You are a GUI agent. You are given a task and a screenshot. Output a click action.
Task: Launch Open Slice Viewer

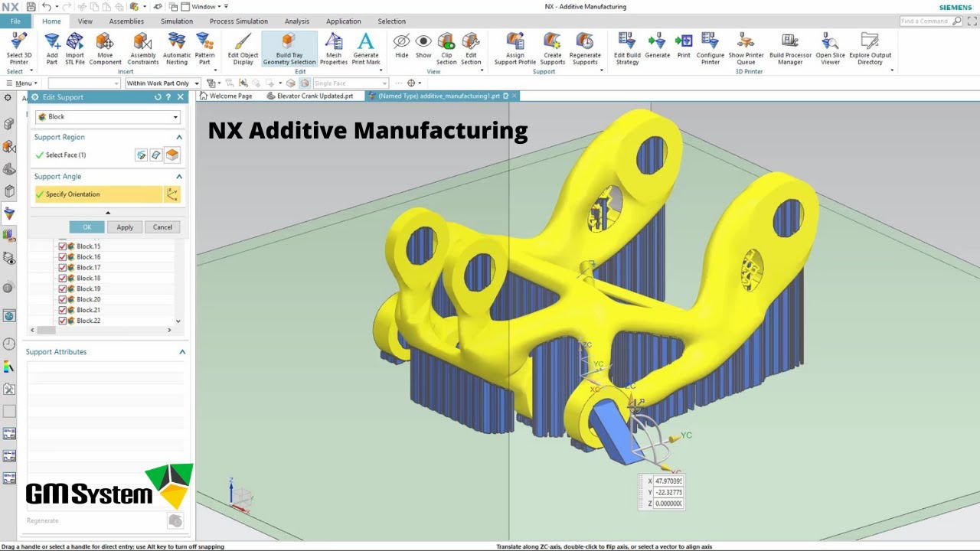pos(830,48)
